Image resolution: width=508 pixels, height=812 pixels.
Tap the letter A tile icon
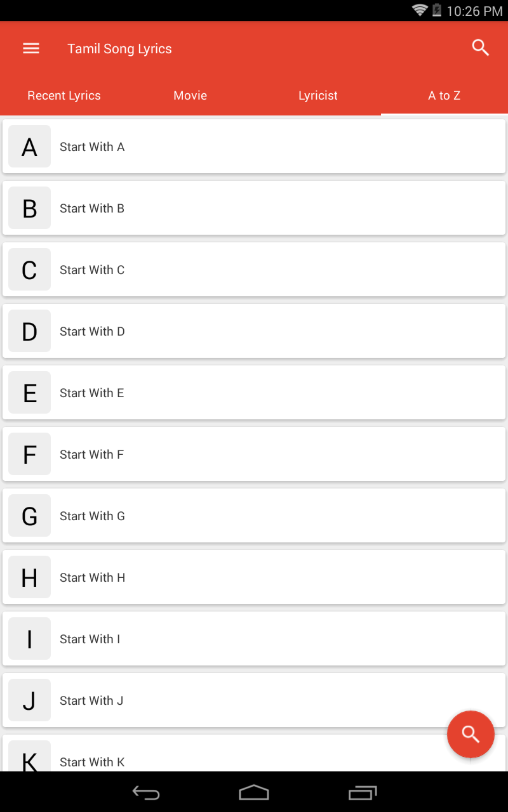coord(29,147)
